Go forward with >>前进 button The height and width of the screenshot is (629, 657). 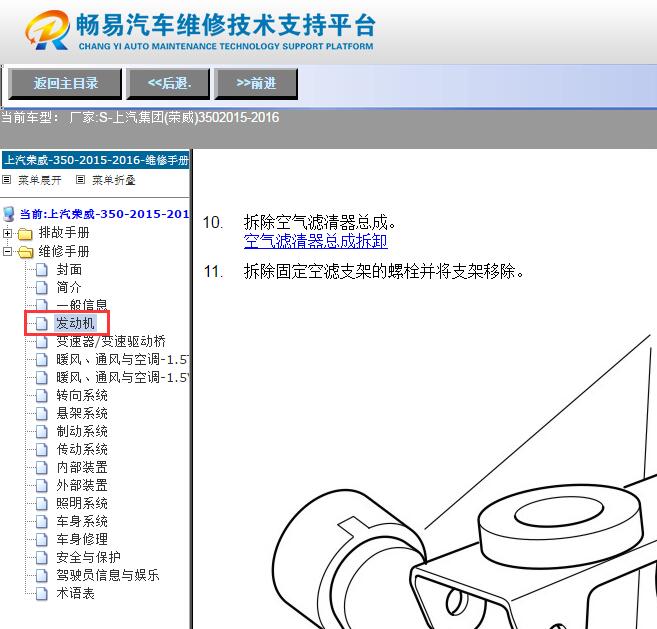256,84
